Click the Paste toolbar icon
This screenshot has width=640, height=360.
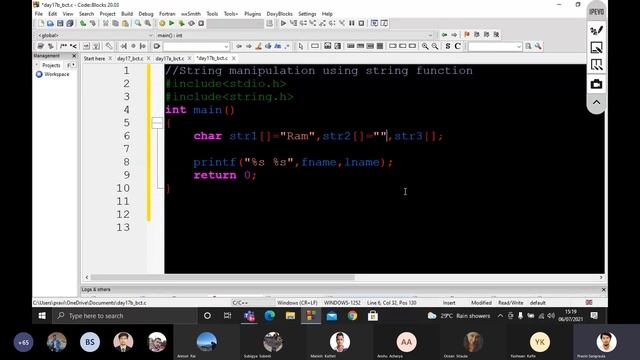[125, 24]
